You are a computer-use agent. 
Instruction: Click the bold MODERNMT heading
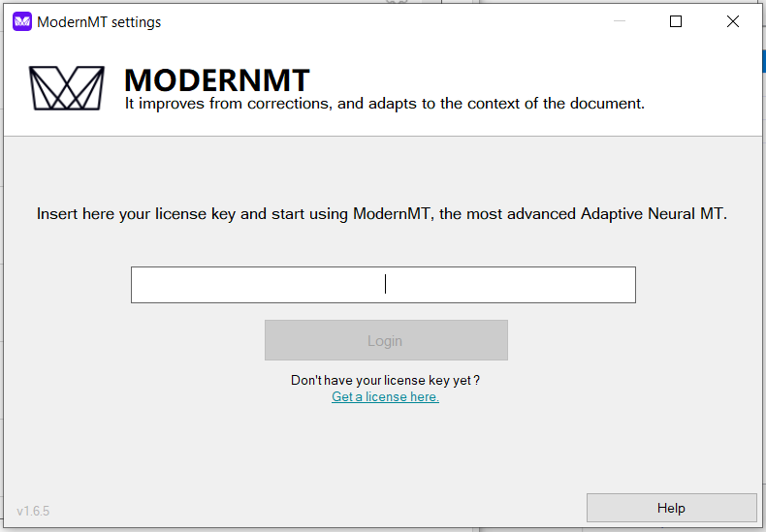coord(217,79)
